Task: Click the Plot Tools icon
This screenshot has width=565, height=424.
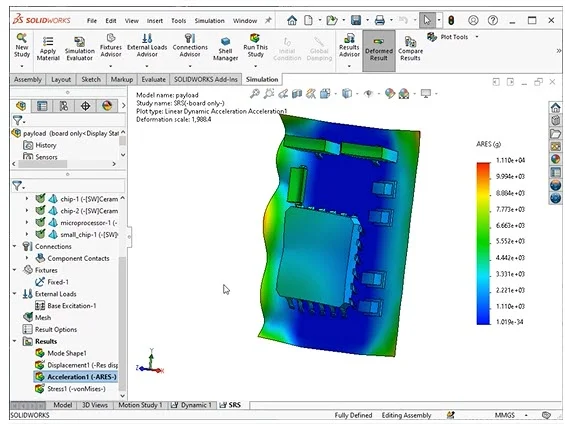Action: [432, 37]
